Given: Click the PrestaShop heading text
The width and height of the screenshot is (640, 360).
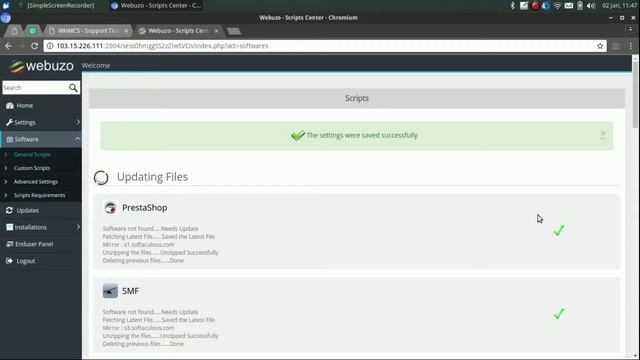Looking at the screenshot, I should coord(144,207).
